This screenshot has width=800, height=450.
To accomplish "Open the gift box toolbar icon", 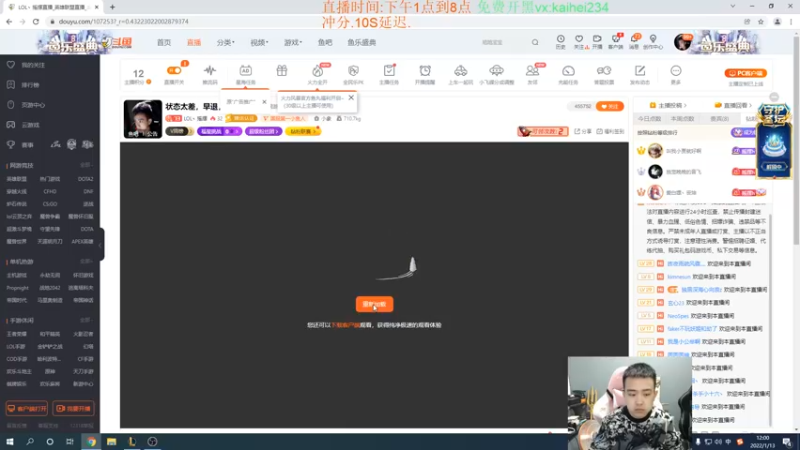I will [282, 70].
